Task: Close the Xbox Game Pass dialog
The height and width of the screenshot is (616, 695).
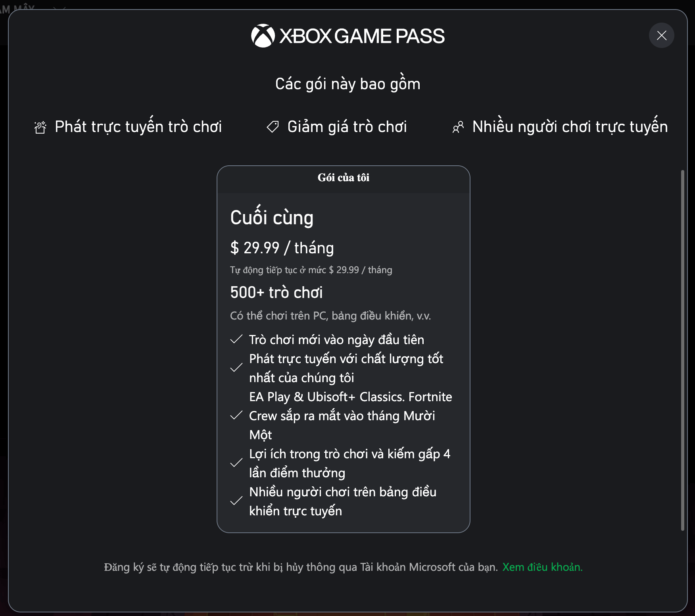Action: pyautogui.click(x=661, y=36)
